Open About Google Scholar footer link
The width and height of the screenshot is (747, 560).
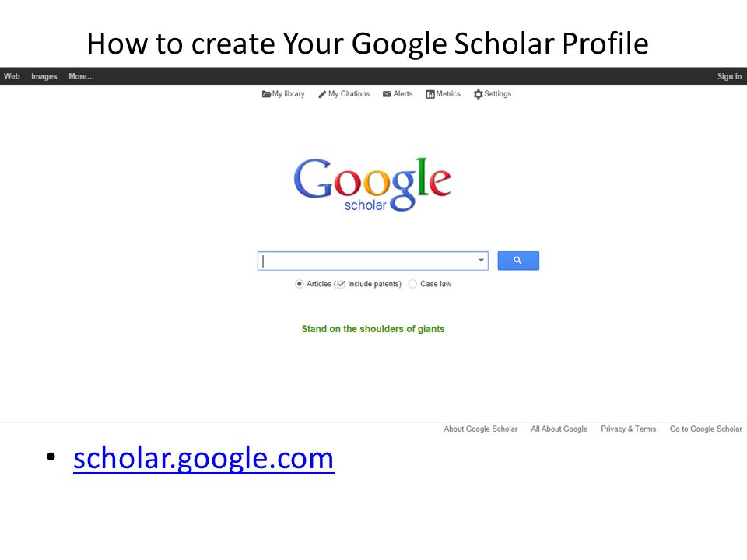click(480, 429)
